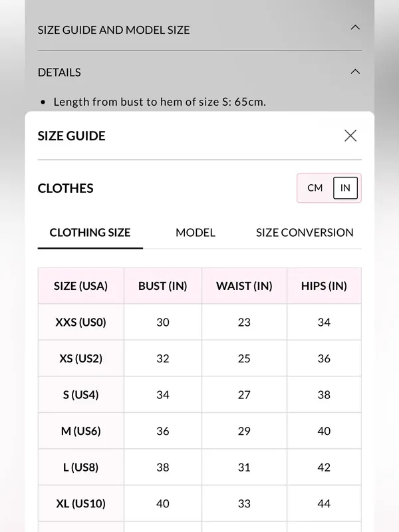399x532 pixels.
Task: Click the Size Guide and Model Size heading
Action: pyautogui.click(x=114, y=30)
